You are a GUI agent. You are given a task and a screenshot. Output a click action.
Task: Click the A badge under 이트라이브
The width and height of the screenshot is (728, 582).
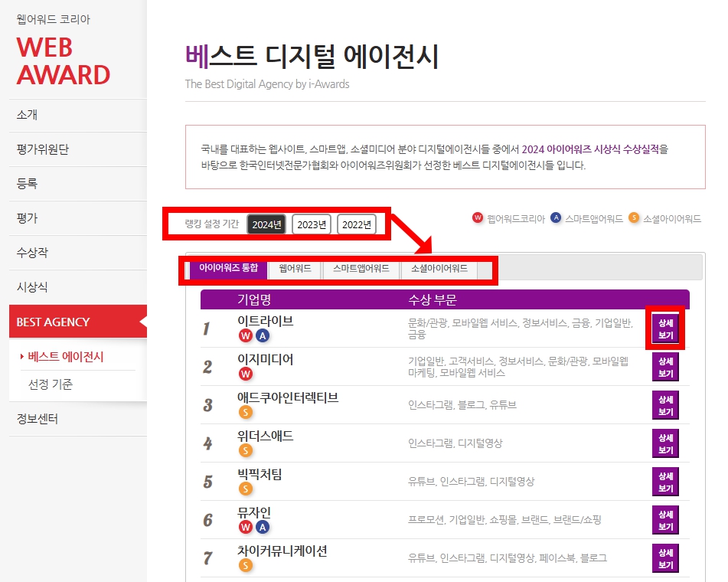tap(263, 335)
